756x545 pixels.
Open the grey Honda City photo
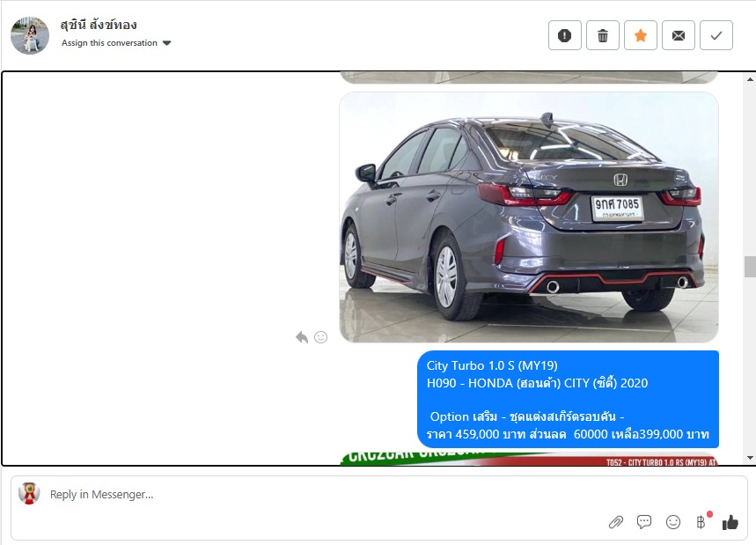[529, 217]
